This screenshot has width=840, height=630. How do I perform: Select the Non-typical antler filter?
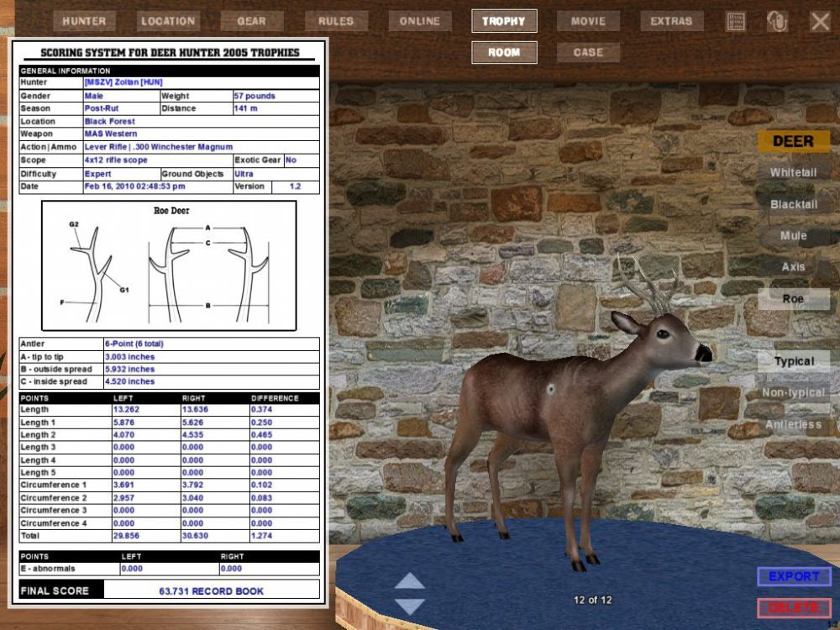794,393
